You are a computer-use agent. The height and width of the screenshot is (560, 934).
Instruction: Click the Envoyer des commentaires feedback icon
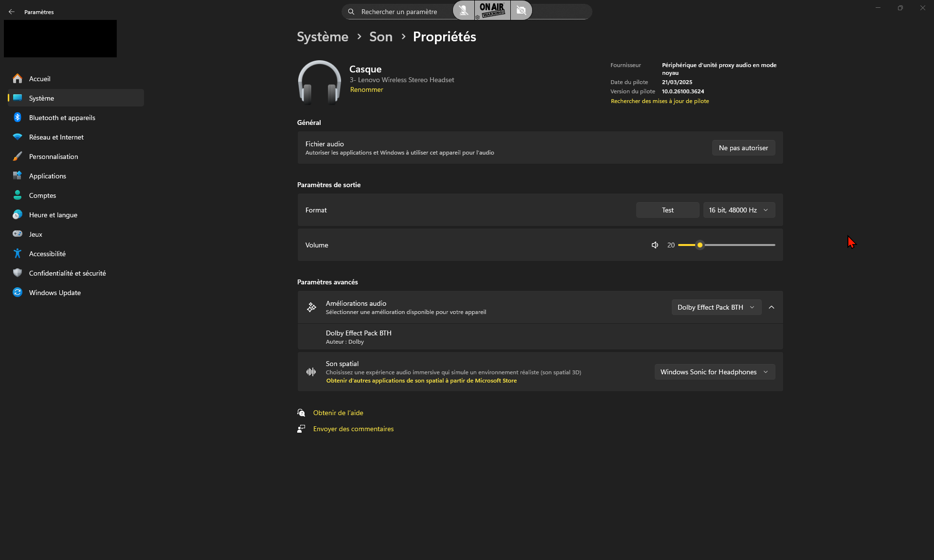301,429
